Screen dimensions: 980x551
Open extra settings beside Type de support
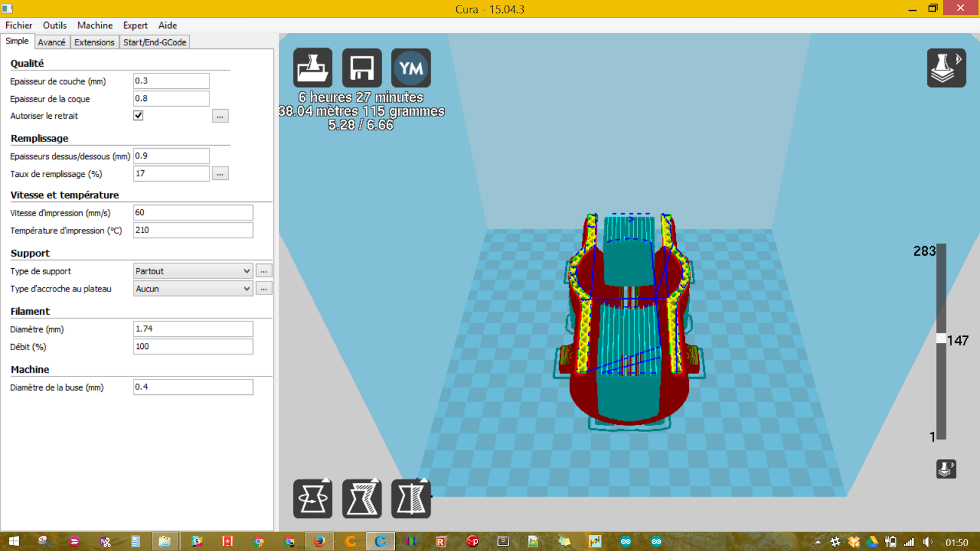pyautogui.click(x=264, y=271)
